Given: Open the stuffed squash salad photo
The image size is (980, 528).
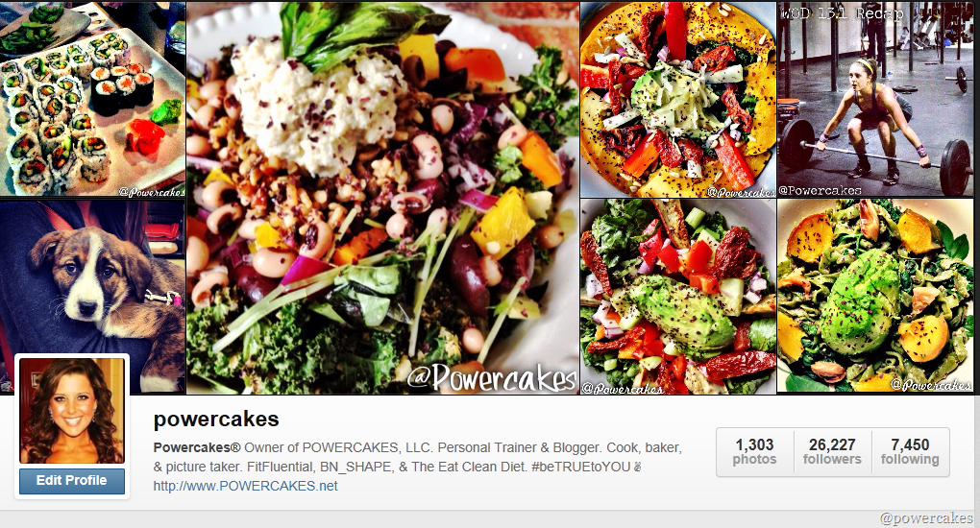Looking at the screenshot, I should click(x=678, y=99).
